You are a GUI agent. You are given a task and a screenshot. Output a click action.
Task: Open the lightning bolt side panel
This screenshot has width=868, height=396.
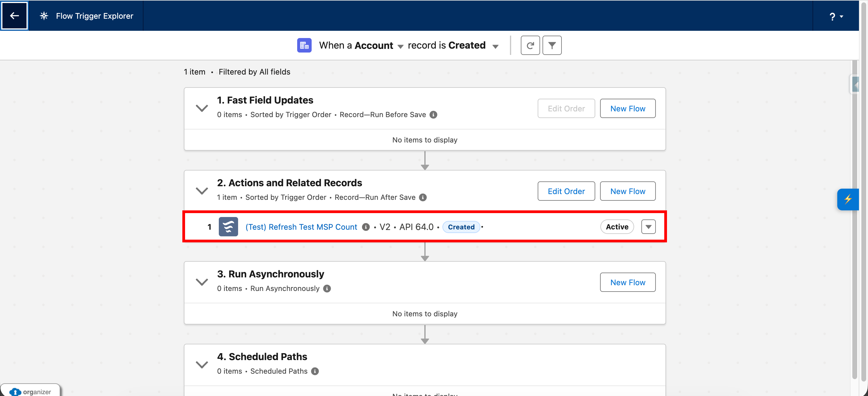pos(848,199)
